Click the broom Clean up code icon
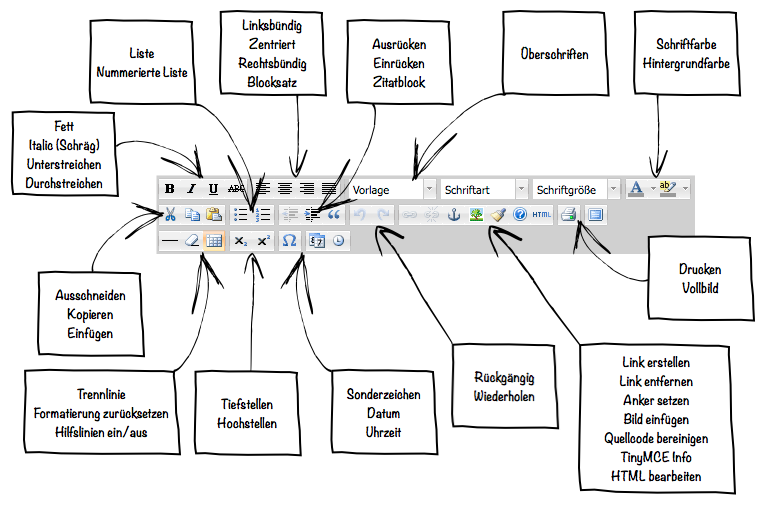This screenshot has height=505, width=765. (x=498, y=214)
